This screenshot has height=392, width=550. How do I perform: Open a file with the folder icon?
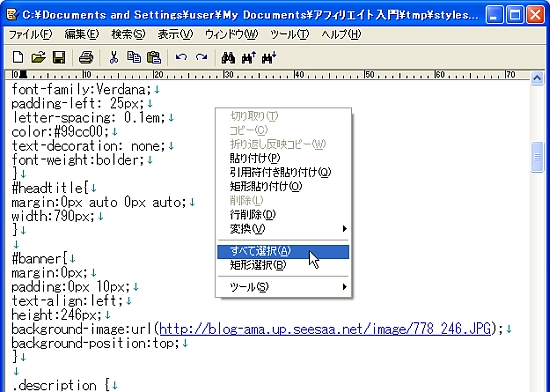(x=38, y=57)
